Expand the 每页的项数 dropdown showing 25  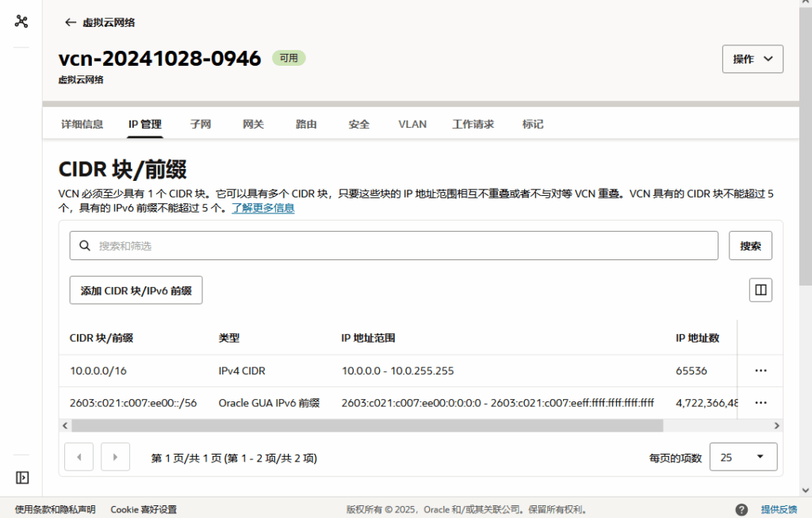tap(743, 457)
